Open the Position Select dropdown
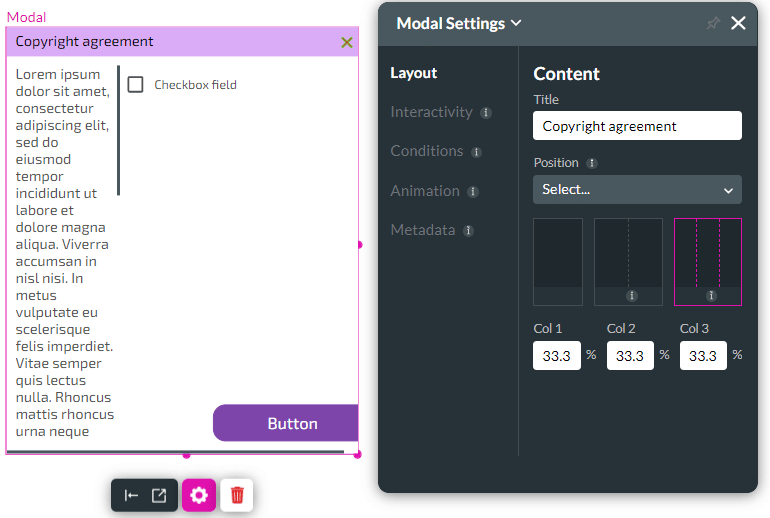Screen dimensions: 770x518 pos(637,189)
